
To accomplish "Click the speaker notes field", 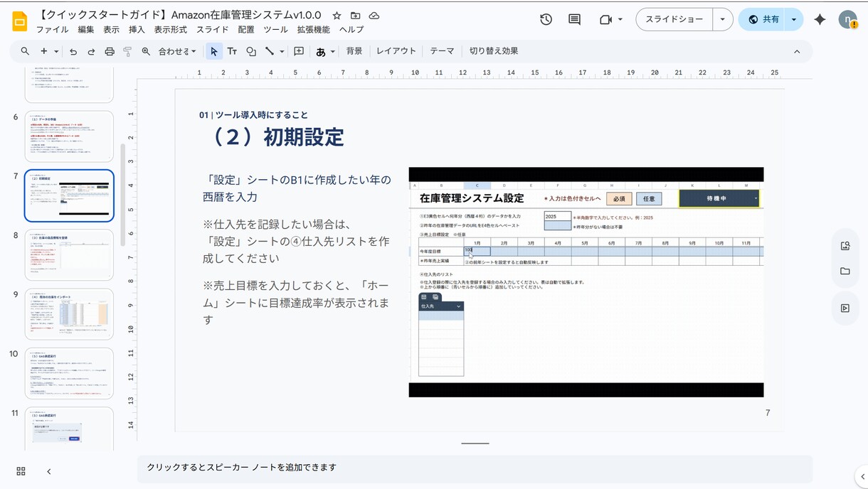I will pyautogui.click(x=475, y=468).
